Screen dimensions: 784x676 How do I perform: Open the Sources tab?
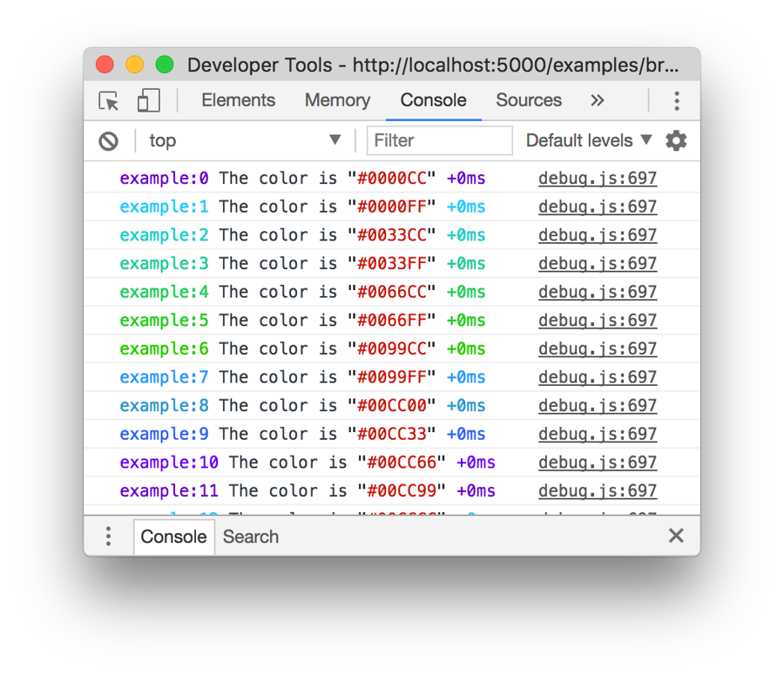pos(529,100)
